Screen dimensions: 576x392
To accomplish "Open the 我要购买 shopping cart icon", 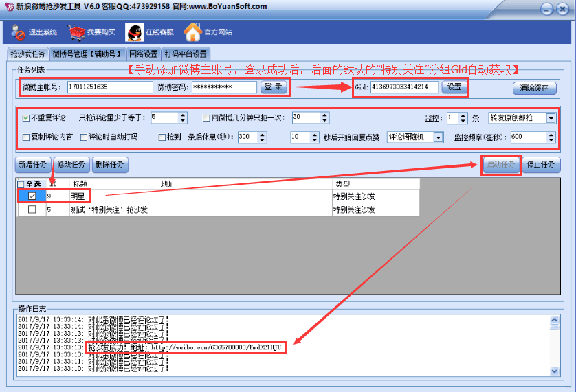I will click(x=77, y=32).
